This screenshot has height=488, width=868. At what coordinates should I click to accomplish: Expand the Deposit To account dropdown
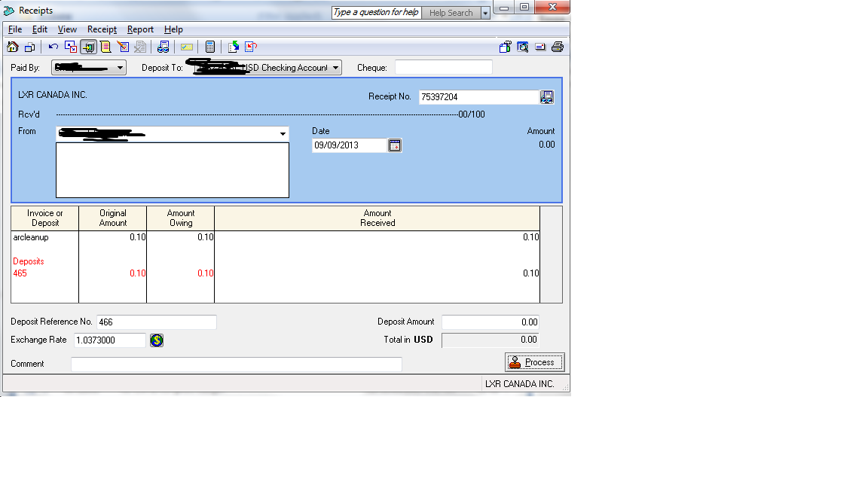(335, 68)
